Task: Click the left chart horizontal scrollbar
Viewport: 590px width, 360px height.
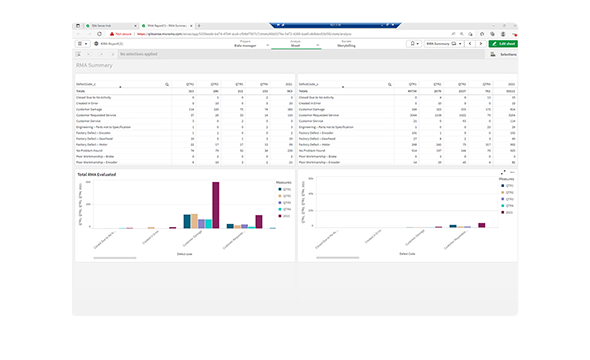Action: [x=115, y=258]
